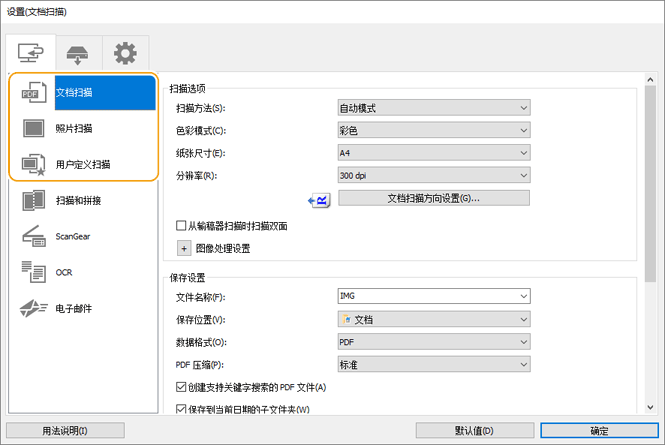Expand the 图像处理设置 section
Image resolution: width=665 pixels, height=445 pixels.
(184, 248)
